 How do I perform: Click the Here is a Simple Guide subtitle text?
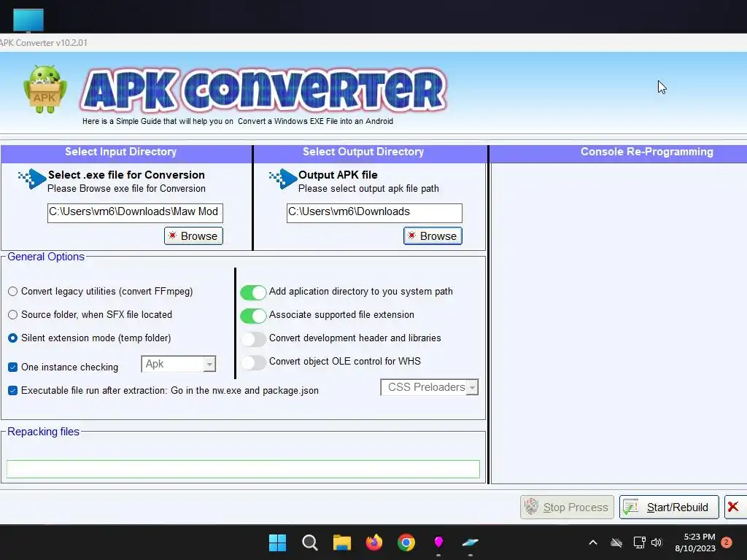pos(238,122)
